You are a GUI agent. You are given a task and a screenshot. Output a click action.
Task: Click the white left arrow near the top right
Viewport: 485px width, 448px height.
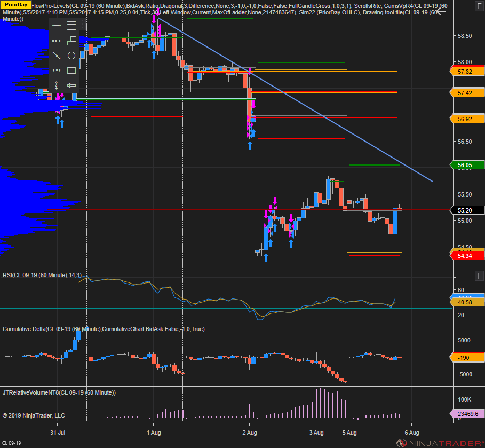coord(441,11)
